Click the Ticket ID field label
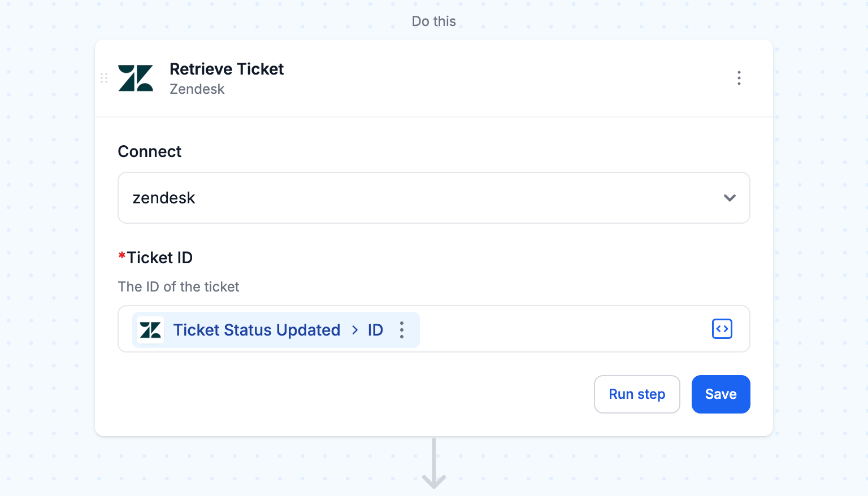Screen dimensions: 868x496 pyautogui.click(x=159, y=258)
